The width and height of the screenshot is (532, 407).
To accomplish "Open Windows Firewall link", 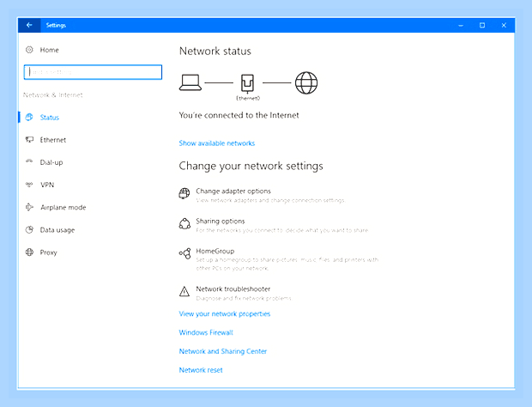I will pos(206,332).
